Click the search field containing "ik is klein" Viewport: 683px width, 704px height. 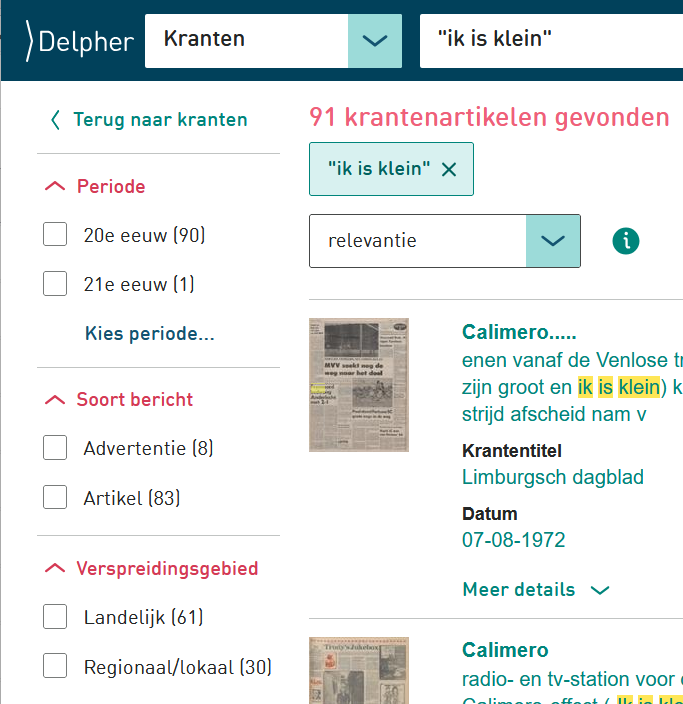coord(551,41)
